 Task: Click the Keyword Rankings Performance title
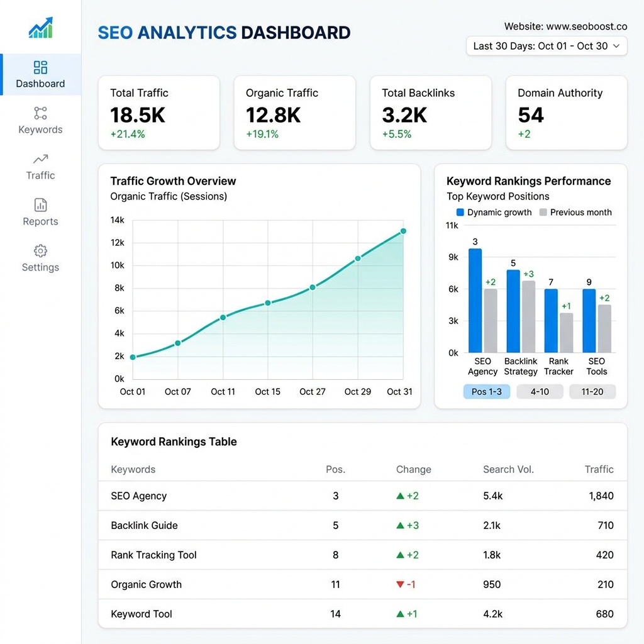click(x=528, y=181)
